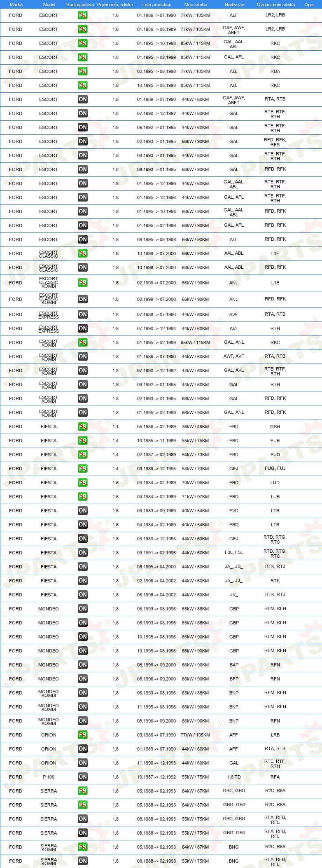The height and width of the screenshot is (868, 322).
Task: Click ON diesel icon in Mondeo BFP row
Action: [82, 679]
